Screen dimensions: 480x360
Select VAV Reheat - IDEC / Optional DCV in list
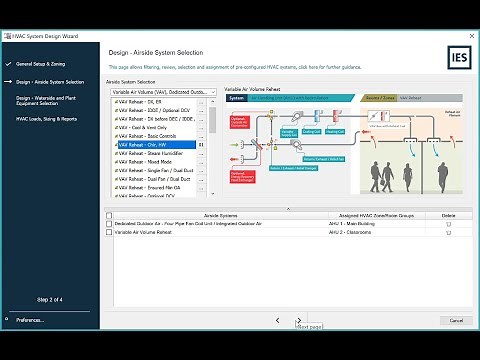(x=154, y=110)
